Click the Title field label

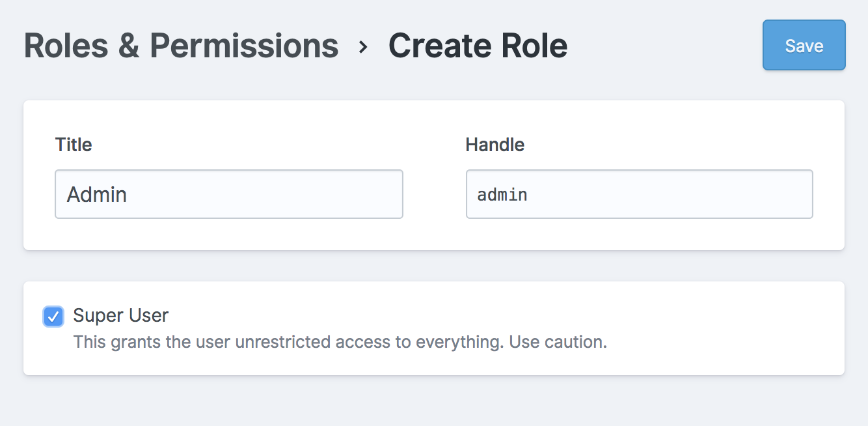(73, 145)
